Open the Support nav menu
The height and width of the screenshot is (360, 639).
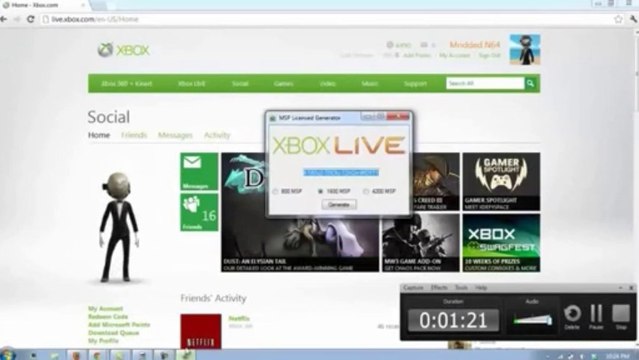[x=415, y=84]
